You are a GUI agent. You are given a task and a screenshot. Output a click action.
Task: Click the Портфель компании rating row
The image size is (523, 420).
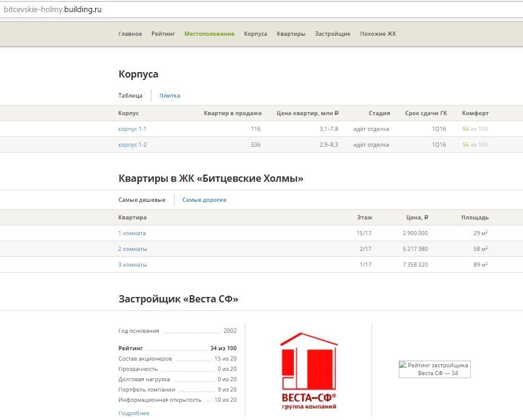(178, 390)
